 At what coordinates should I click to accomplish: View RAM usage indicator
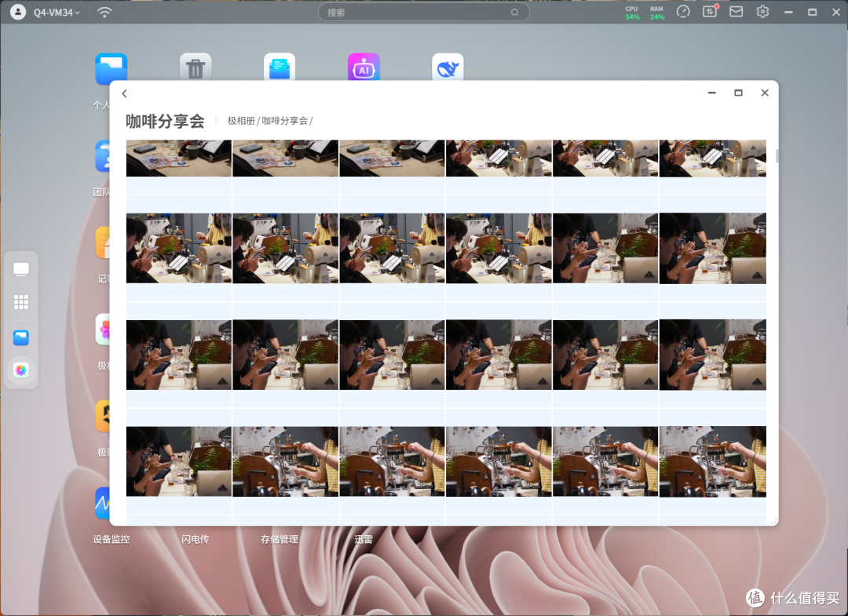click(x=657, y=13)
